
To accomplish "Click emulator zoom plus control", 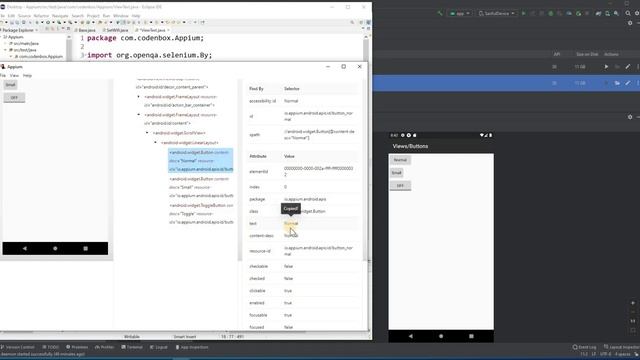I will (x=633, y=303).
